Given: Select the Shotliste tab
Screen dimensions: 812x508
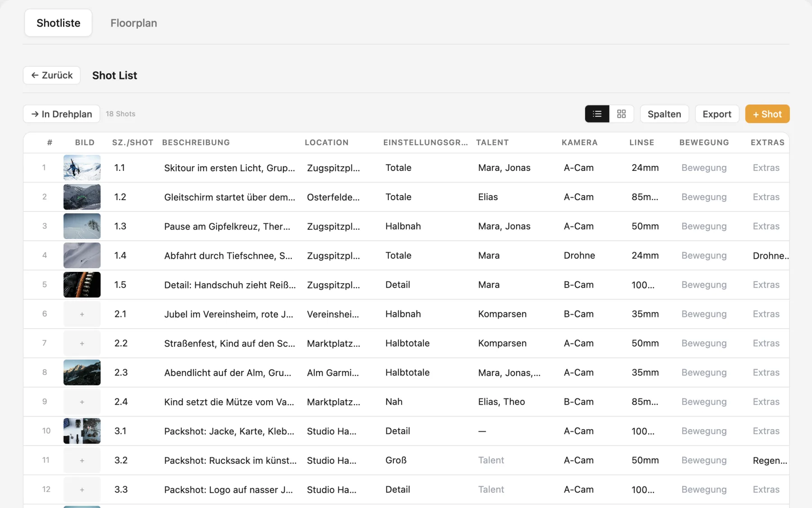Looking at the screenshot, I should [58, 23].
